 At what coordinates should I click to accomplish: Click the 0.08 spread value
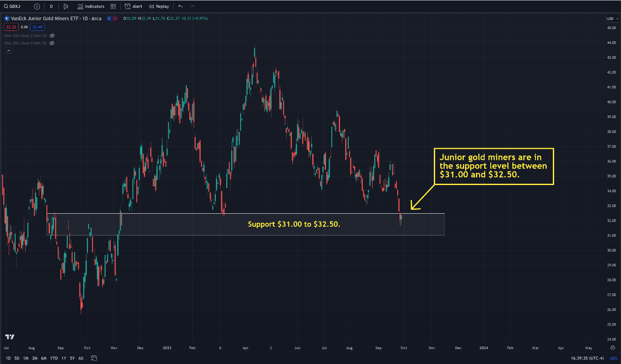[24, 27]
